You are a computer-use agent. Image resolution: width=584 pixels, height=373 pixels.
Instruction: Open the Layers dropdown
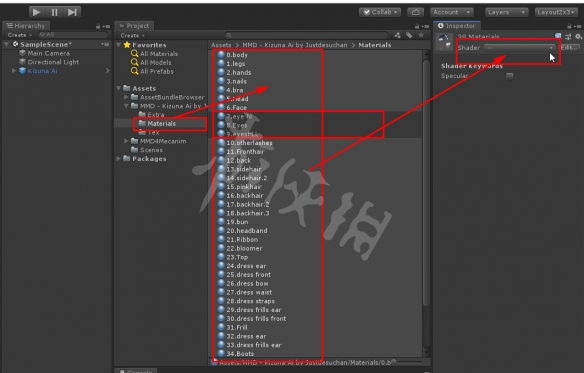(x=507, y=12)
